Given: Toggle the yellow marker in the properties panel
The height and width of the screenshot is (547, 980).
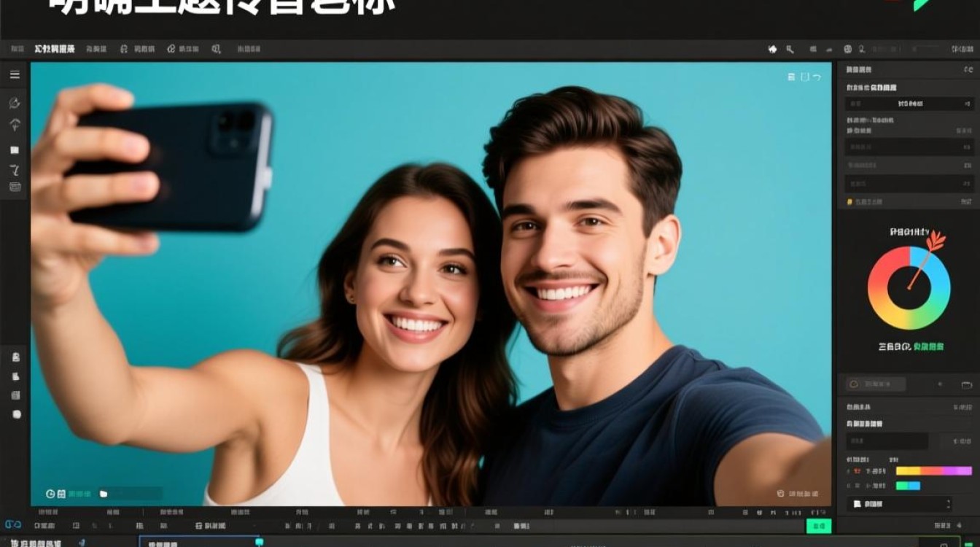Looking at the screenshot, I should pyautogui.click(x=849, y=201).
